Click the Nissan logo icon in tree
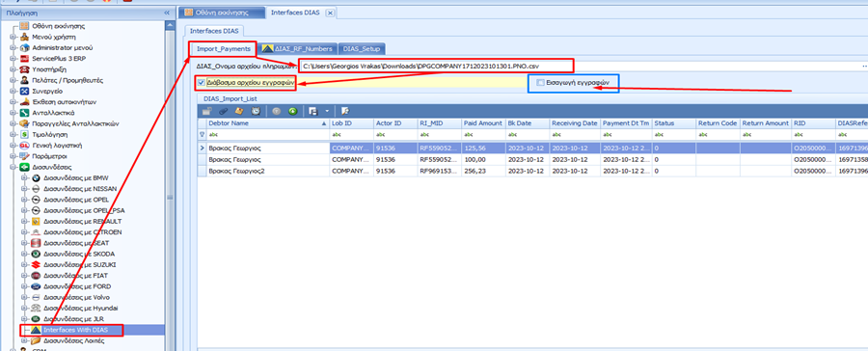868x351 pixels. click(x=36, y=189)
